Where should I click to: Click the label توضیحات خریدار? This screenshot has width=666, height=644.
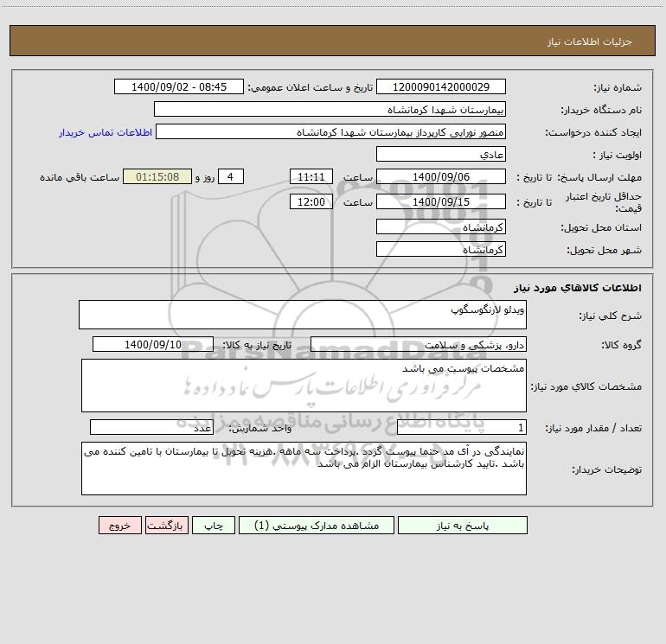pos(607,469)
